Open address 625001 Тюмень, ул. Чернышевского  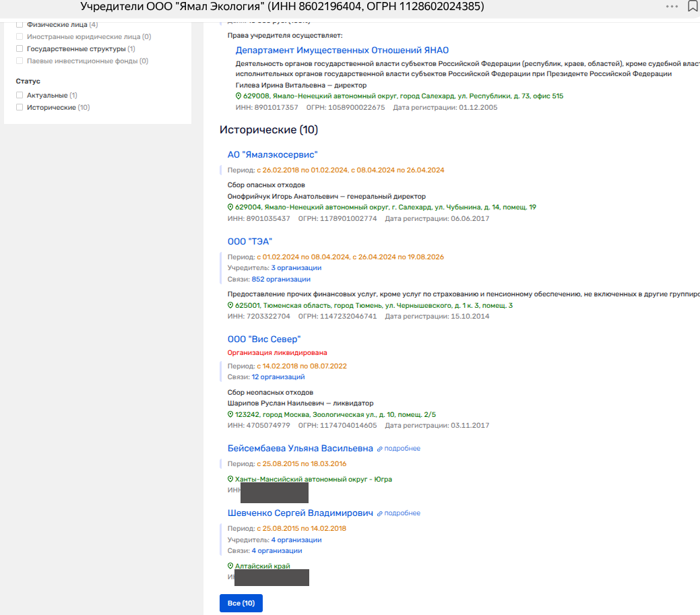374,305
